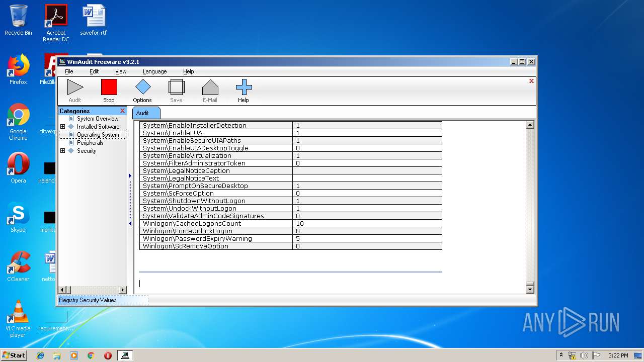644x362 pixels.
Task: Open the VLC media player desktop icon
Action: click(x=18, y=319)
